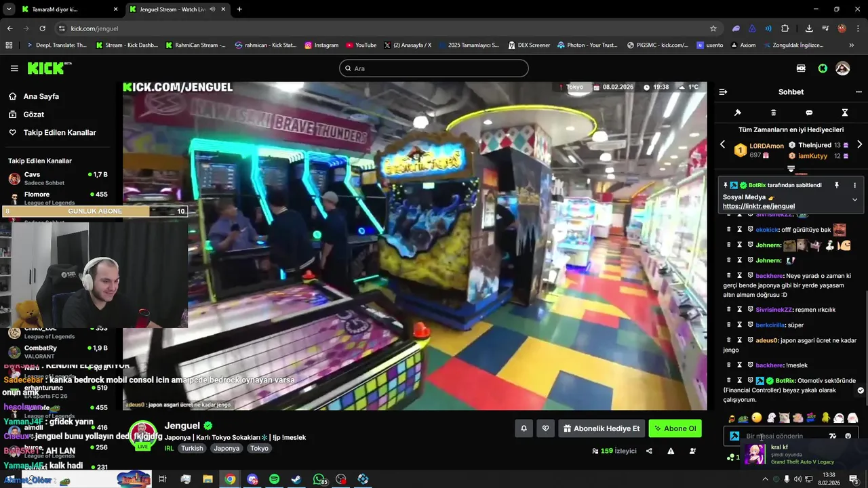
Task: Timeout user berkcirilla with hourglass
Action: point(740,325)
